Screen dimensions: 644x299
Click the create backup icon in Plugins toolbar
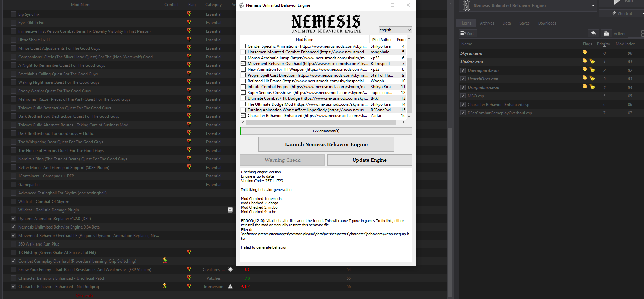(606, 33)
